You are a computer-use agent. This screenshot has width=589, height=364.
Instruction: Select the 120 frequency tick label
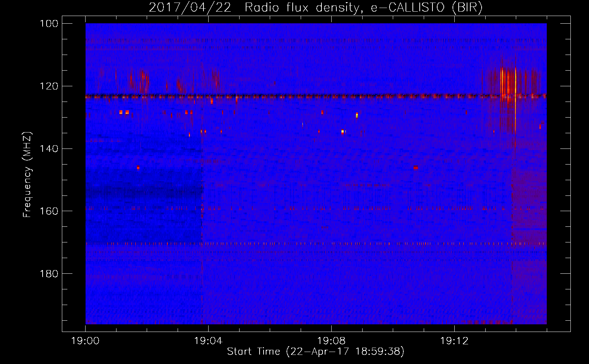click(x=49, y=86)
